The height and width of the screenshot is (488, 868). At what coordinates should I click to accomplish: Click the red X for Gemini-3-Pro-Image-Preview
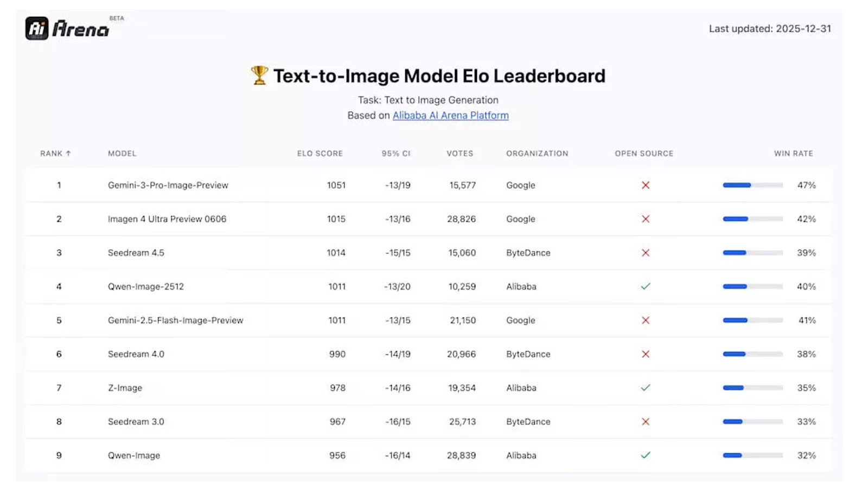645,185
